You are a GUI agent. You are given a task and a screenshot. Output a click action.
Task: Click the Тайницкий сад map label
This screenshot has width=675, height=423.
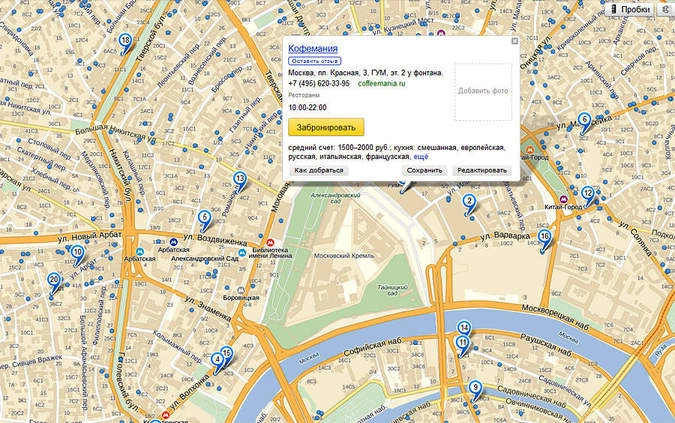point(393,290)
